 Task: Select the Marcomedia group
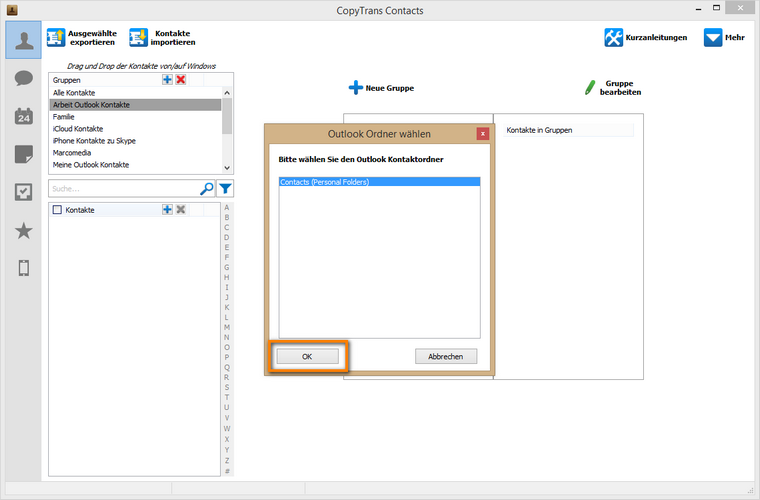pyautogui.click(x=135, y=153)
